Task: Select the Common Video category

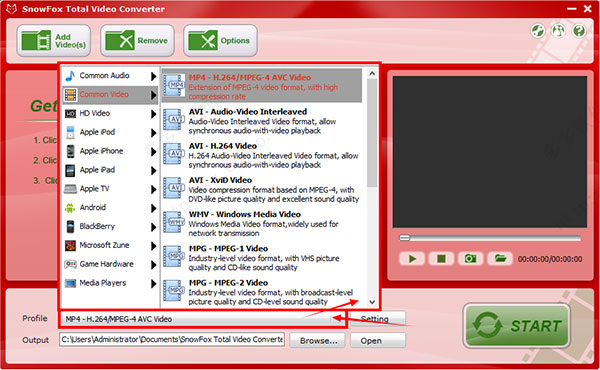Action: (x=110, y=95)
